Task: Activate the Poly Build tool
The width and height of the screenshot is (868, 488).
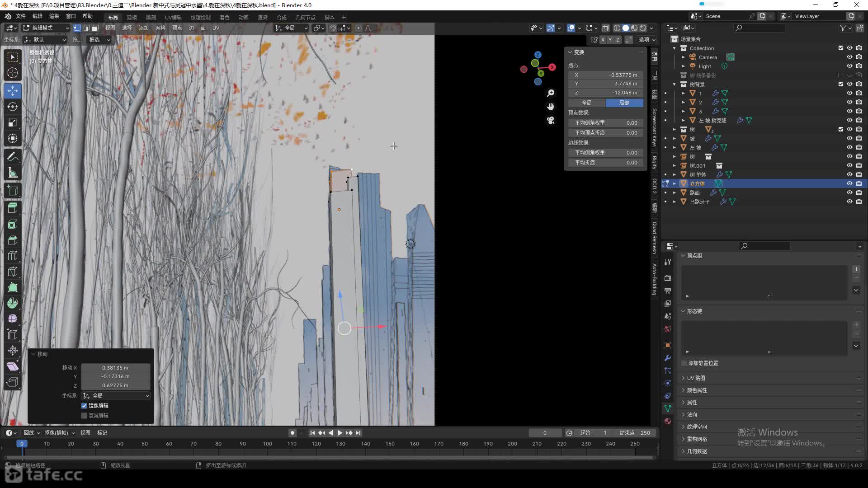Action: [13, 287]
